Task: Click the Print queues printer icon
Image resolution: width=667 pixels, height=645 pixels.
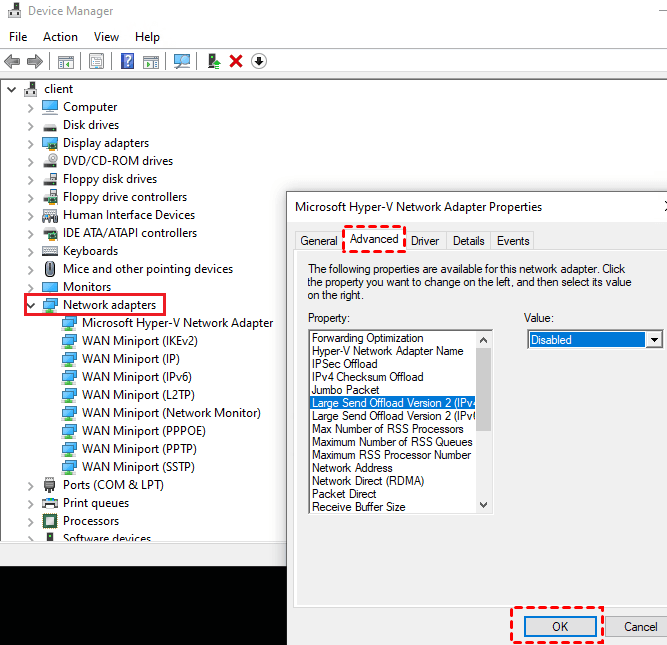Action: point(50,503)
